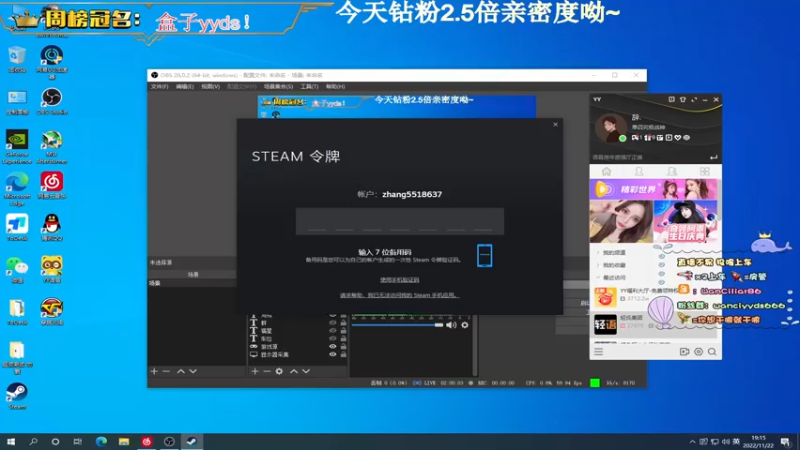This screenshot has height=450, width=800.
Task: Mute the OBS audio mixer speaker
Action: click(x=451, y=325)
